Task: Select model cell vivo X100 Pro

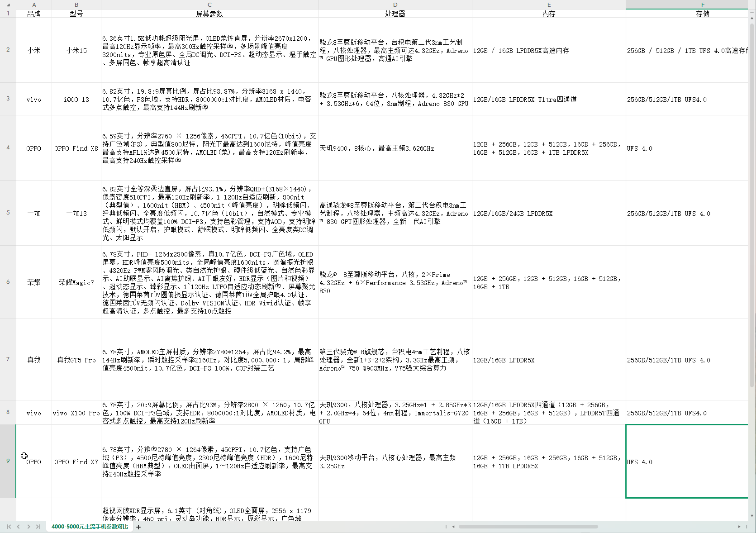Action: pos(76,413)
